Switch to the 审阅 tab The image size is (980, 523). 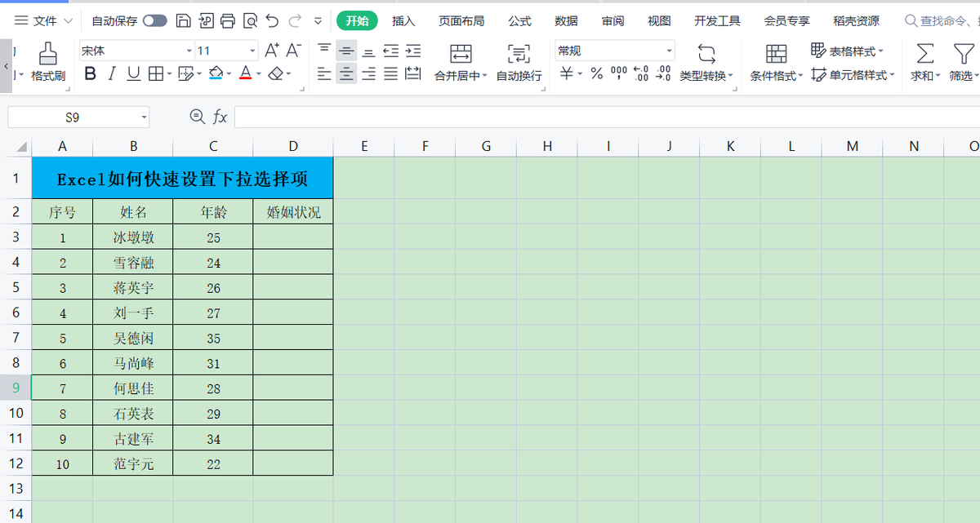click(613, 21)
